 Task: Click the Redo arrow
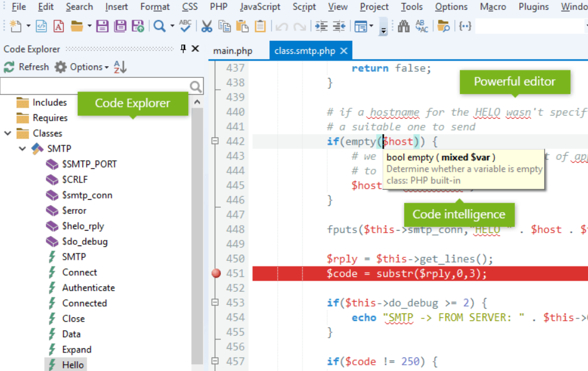(x=300, y=27)
